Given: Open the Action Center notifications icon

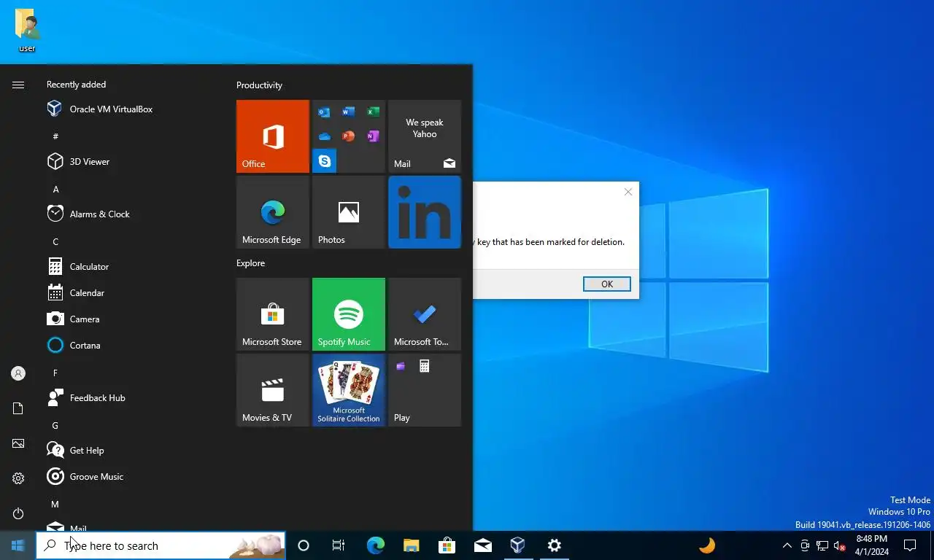Looking at the screenshot, I should (x=910, y=545).
